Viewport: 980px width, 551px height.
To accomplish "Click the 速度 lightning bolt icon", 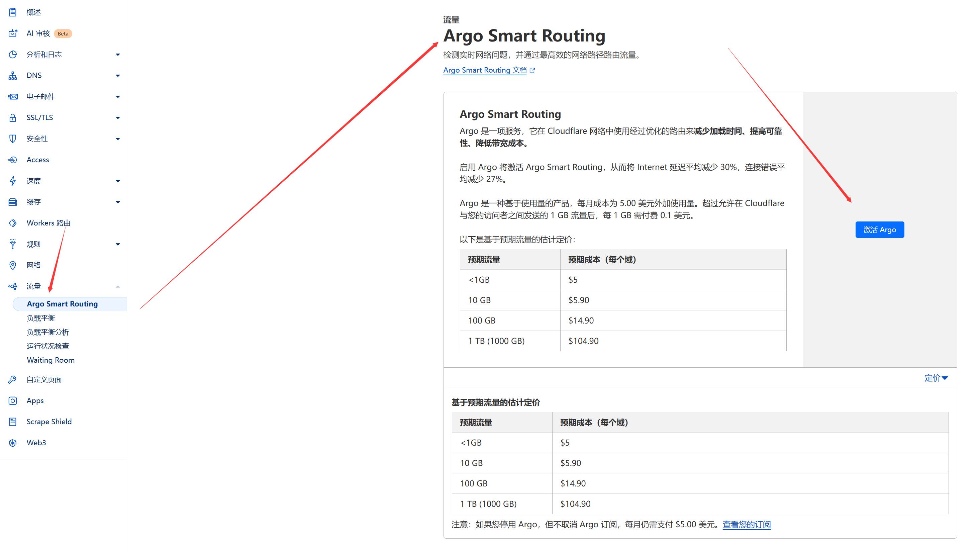I will pos(13,181).
